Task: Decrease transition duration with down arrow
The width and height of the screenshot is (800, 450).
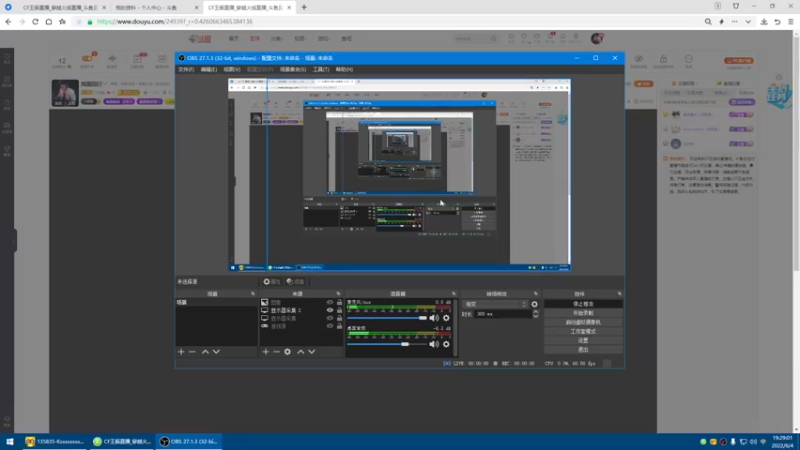Action: click(535, 316)
